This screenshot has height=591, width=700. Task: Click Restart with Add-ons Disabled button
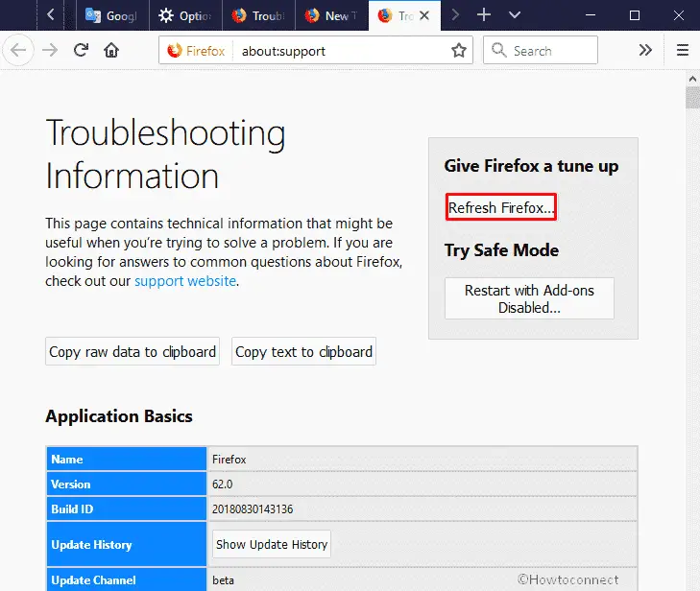point(529,298)
